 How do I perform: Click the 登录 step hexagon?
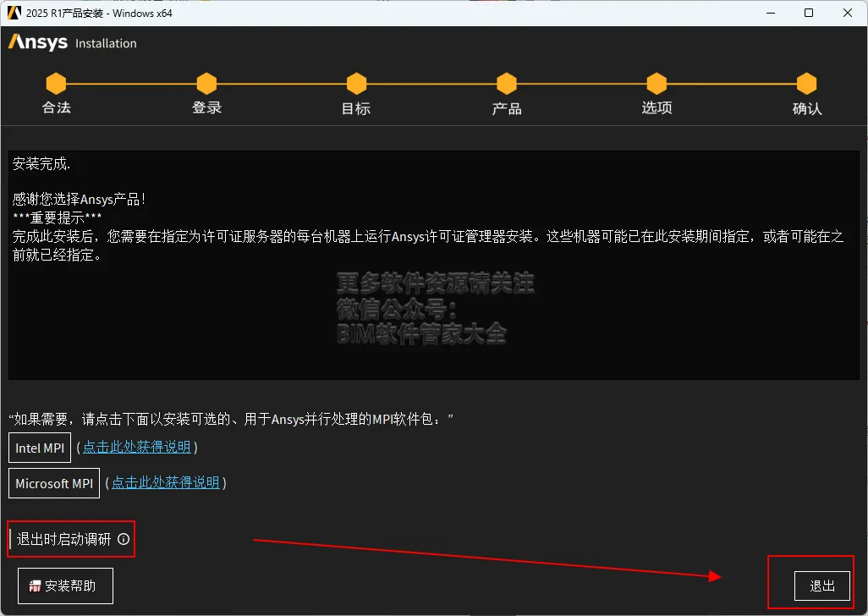tap(206, 84)
